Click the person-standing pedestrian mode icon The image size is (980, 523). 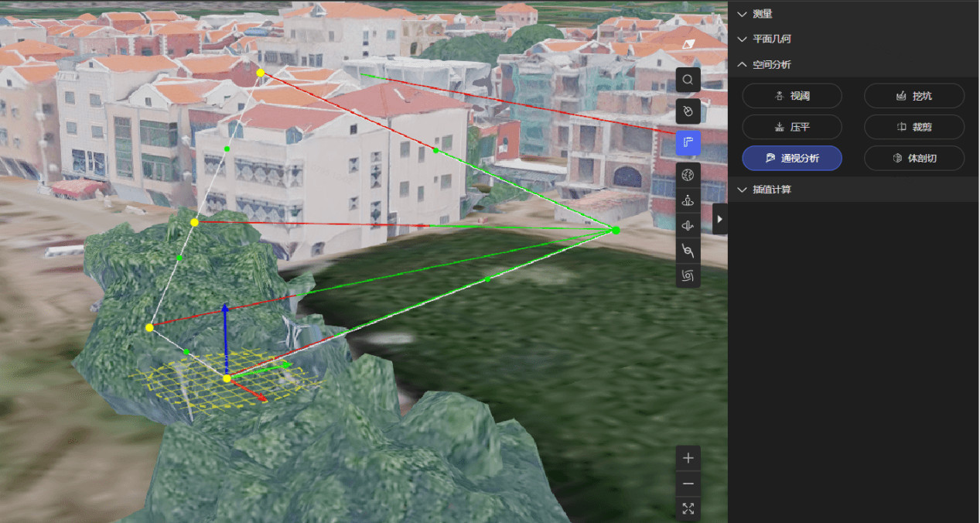click(688, 200)
